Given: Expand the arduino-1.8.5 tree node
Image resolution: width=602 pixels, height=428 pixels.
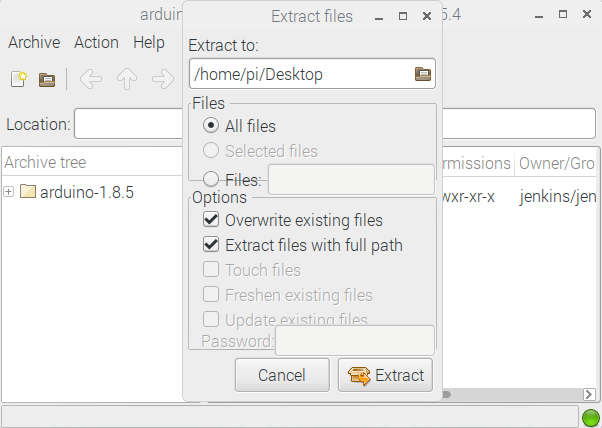Looking at the screenshot, I should [8, 192].
